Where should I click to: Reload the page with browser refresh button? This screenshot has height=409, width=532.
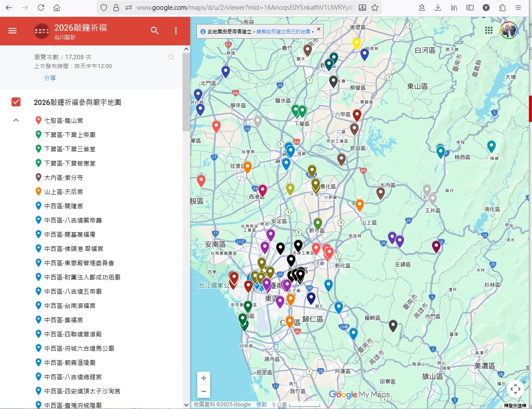click(x=41, y=8)
